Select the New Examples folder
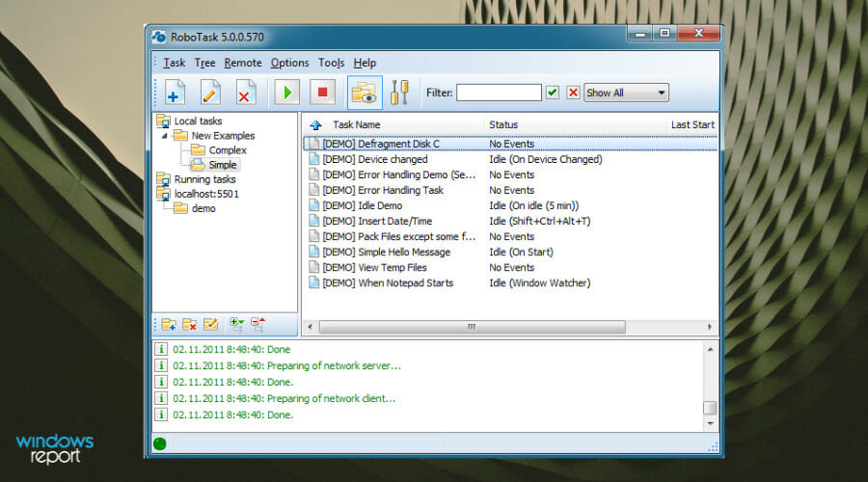The image size is (868, 482). (x=223, y=136)
